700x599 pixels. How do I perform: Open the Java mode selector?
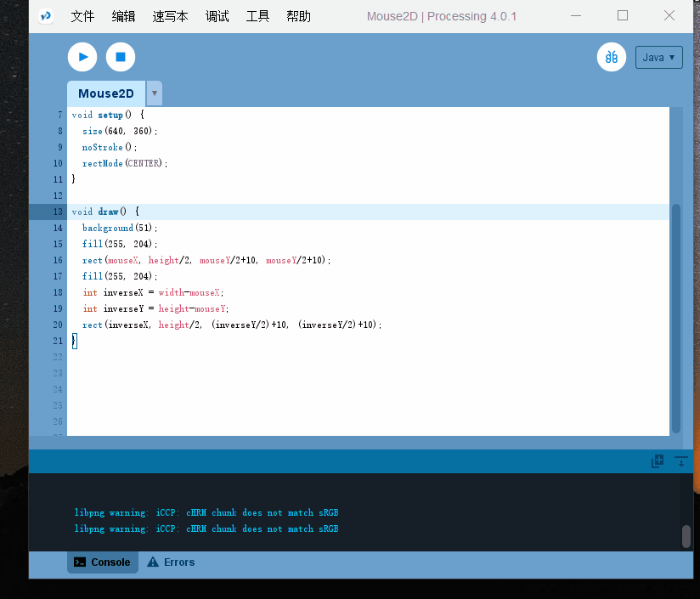(658, 57)
